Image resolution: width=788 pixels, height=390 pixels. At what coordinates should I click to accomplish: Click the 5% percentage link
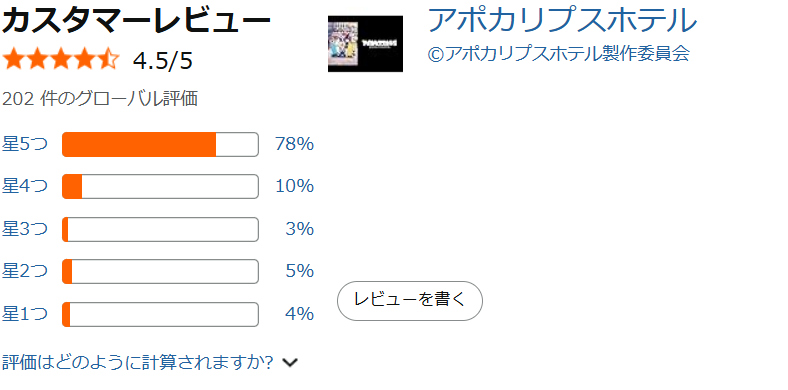tap(300, 271)
